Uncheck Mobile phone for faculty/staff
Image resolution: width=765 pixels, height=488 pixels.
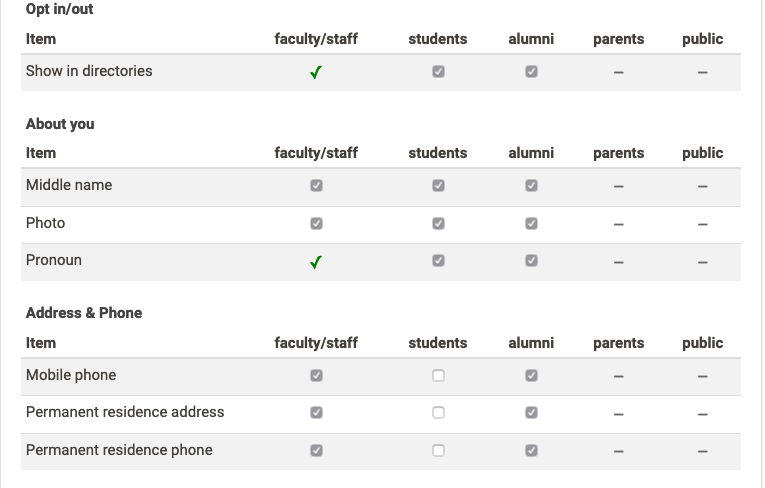click(316, 375)
